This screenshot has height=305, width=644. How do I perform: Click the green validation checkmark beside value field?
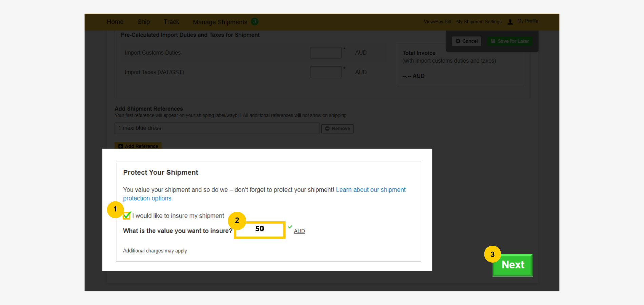pyautogui.click(x=290, y=227)
